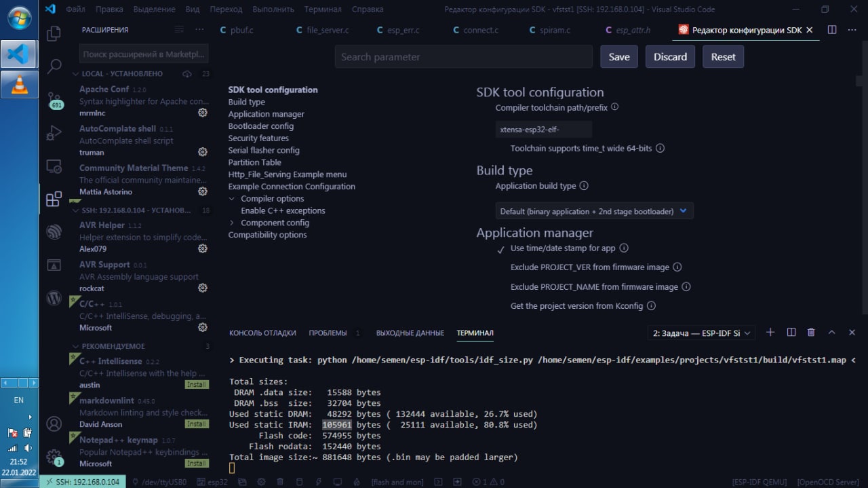
Task: Install the markdownlint extension
Action: 197,424
